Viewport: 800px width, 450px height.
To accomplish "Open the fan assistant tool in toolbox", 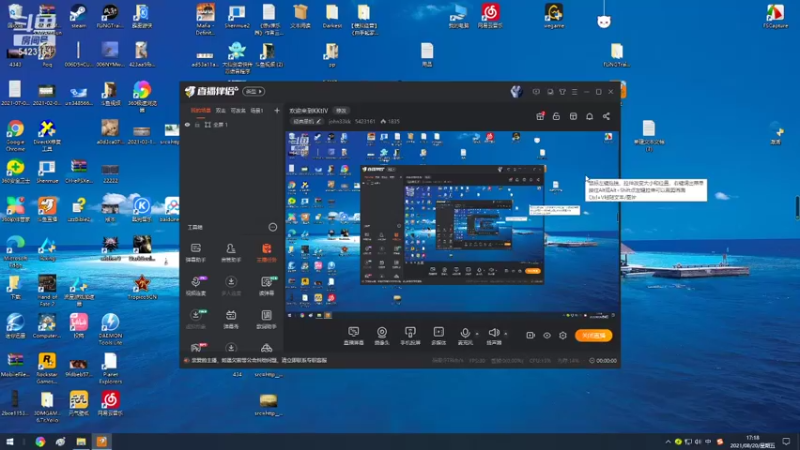I will tap(231, 253).
